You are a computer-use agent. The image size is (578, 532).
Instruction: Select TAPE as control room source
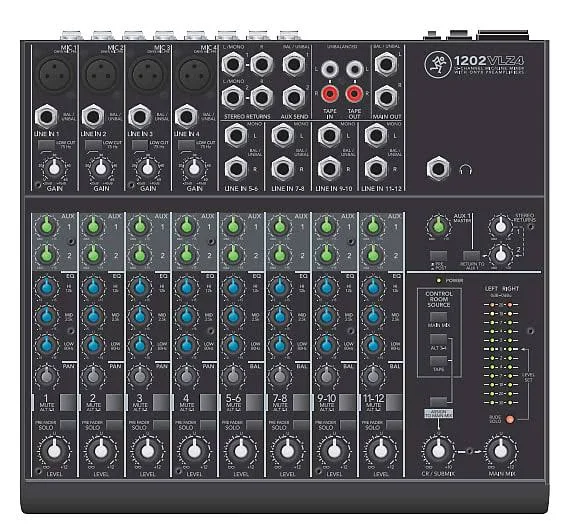point(438,361)
